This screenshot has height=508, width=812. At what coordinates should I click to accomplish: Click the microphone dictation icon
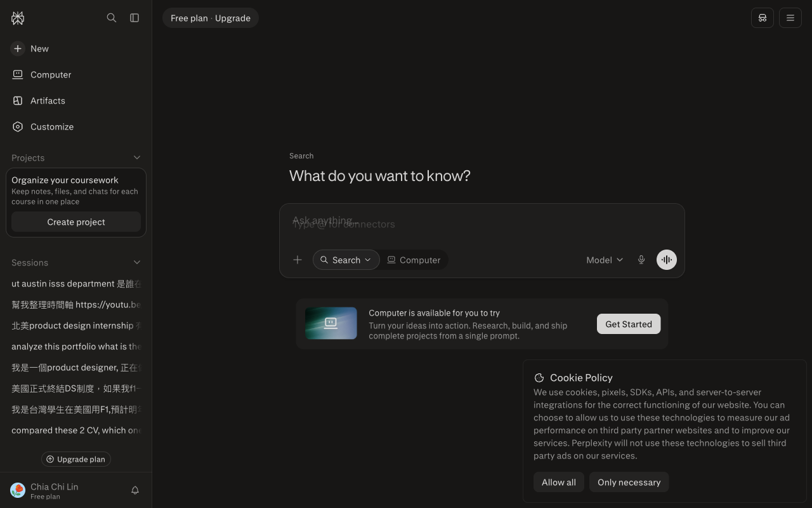[x=641, y=260]
